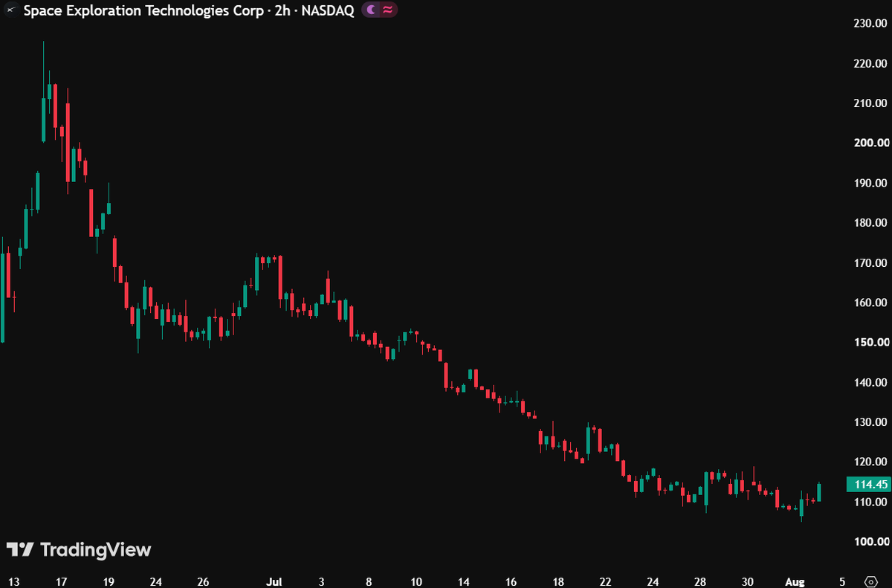Click date 17 on time axis
This screenshot has height=588, width=892.
point(61,581)
